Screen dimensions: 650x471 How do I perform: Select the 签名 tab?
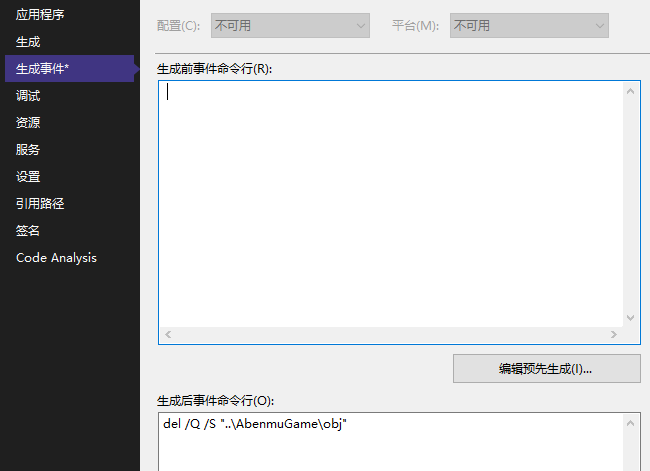[28, 231]
